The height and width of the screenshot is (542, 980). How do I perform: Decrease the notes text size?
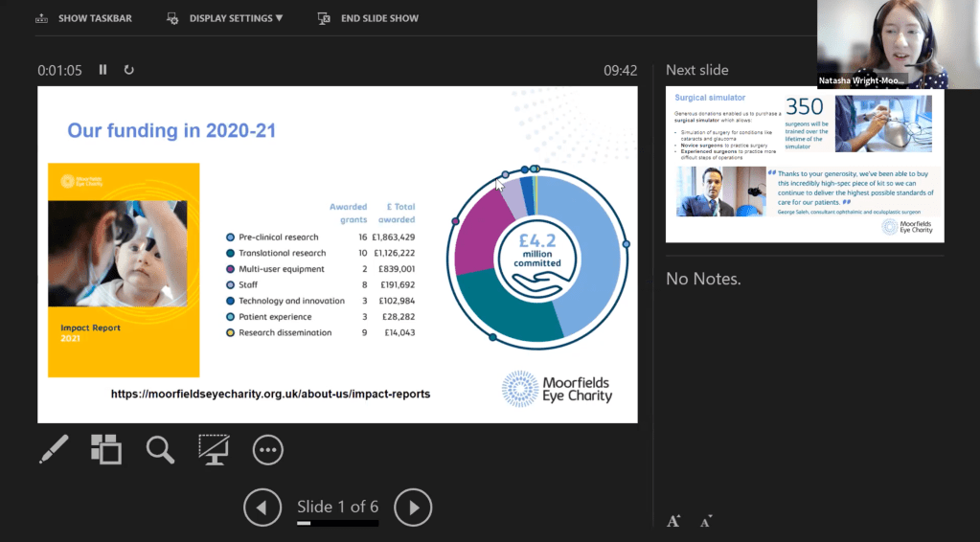click(706, 521)
